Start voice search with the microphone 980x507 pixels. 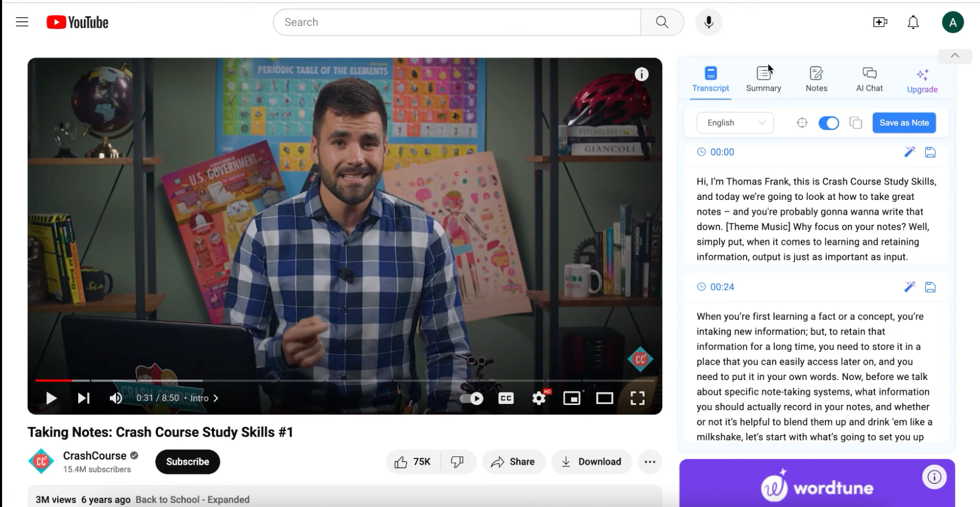pyautogui.click(x=709, y=22)
